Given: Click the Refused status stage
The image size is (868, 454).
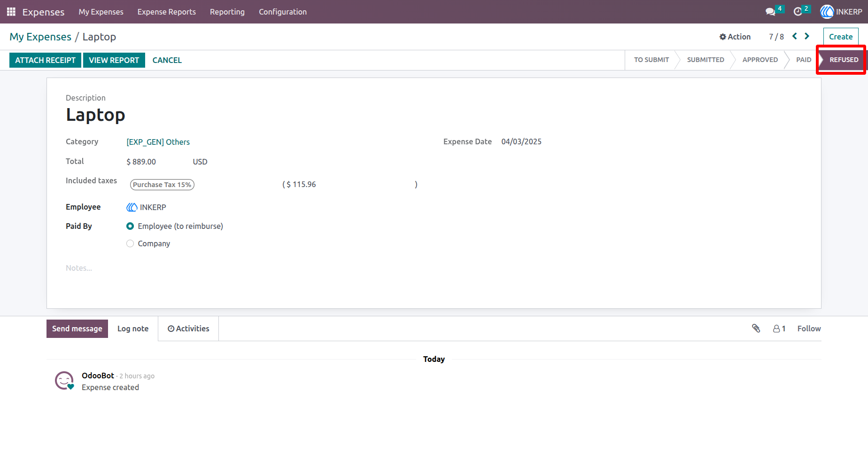Looking at the screenshot, I should (x=844, y=60).
